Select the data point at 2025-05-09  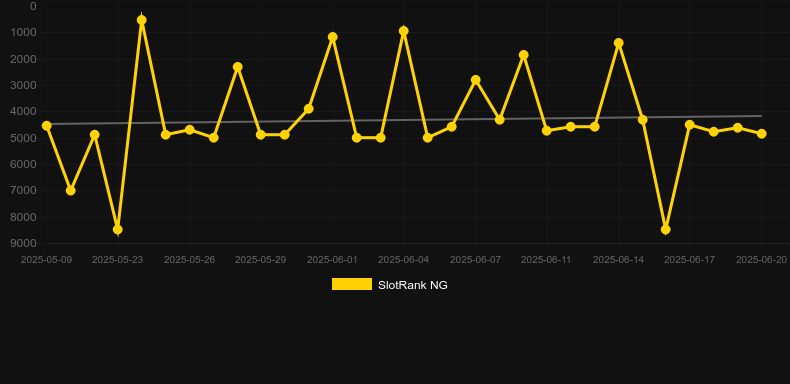46,125
